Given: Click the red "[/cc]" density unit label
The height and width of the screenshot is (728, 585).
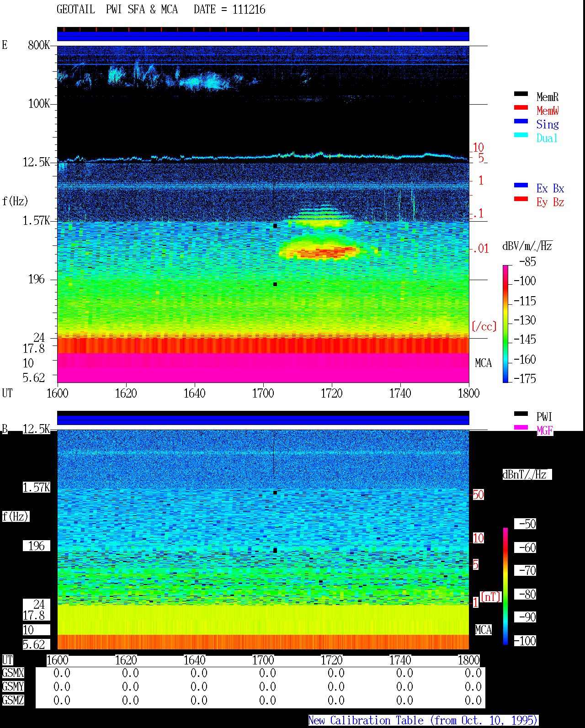Looking at the screenshot, I should tap(484, 326).
